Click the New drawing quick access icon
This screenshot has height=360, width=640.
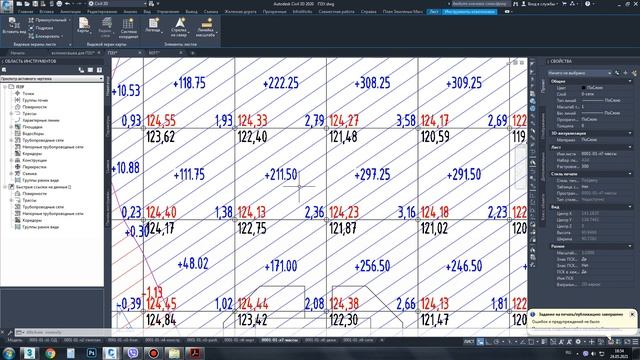pos(19,4)
